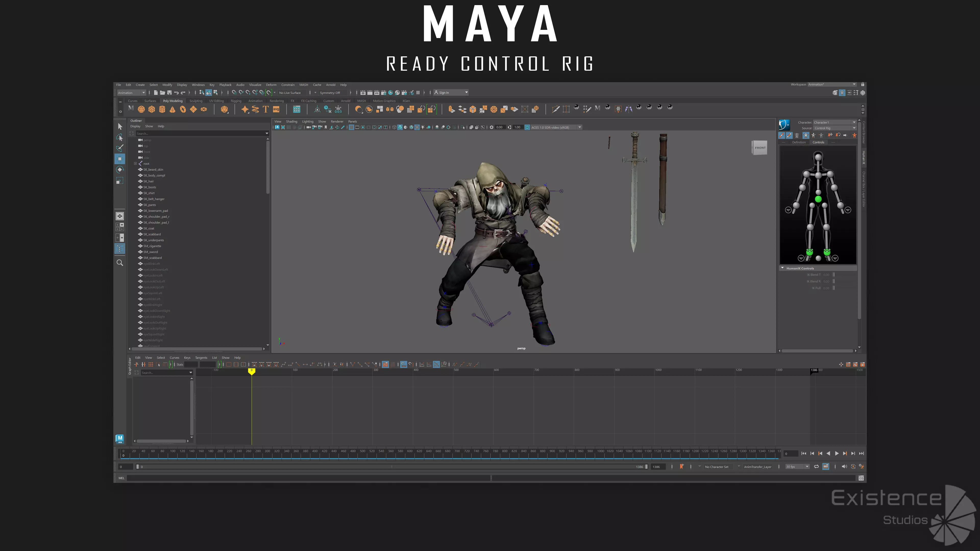Click the play forwards button
This screenshot has height=551, width=980.
point(837,453)
